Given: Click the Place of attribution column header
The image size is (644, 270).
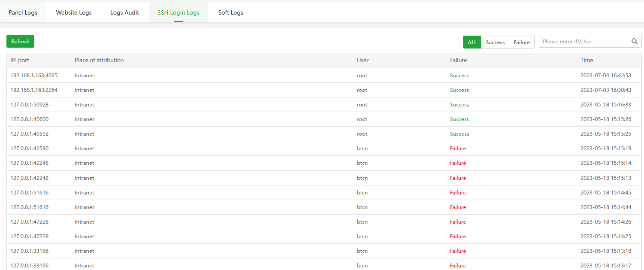Looking at the screenshot, I should click(99, 61).
